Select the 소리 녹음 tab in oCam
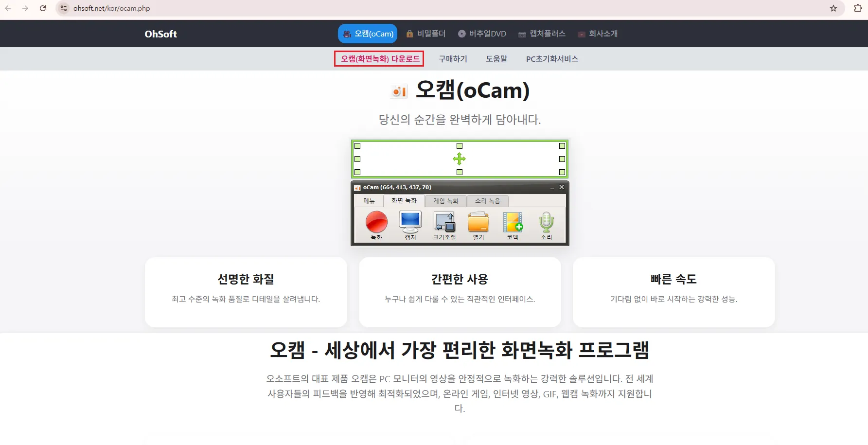The height and width of the screenshot is (445, 868). coord(488,201)
